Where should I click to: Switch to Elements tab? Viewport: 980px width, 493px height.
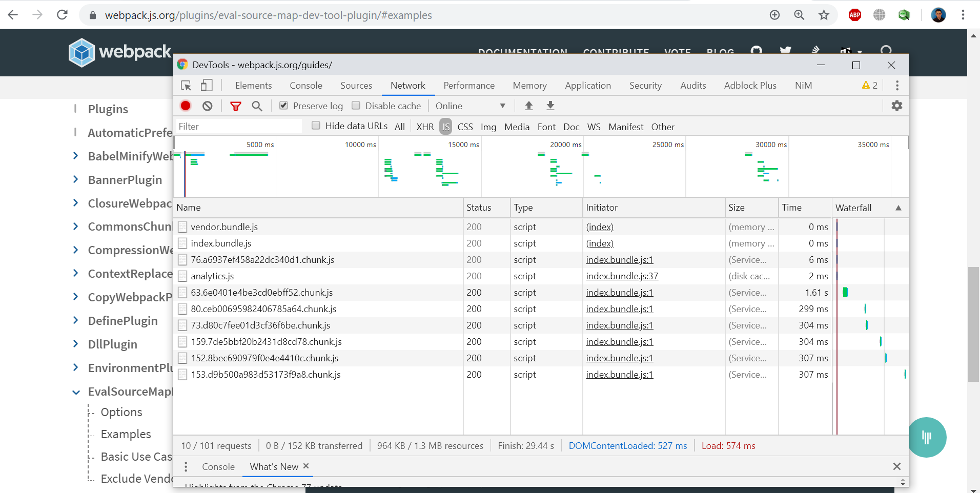[253, 86]
